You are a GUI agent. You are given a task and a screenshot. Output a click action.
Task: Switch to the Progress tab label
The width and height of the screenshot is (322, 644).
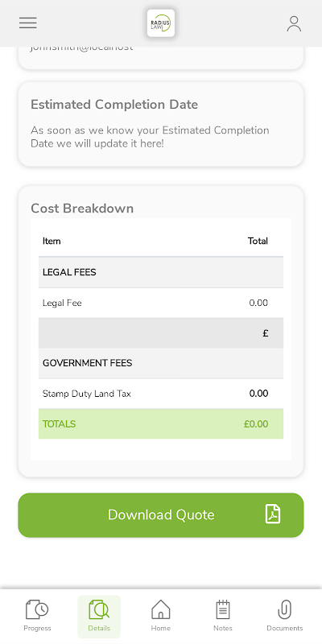37,628
